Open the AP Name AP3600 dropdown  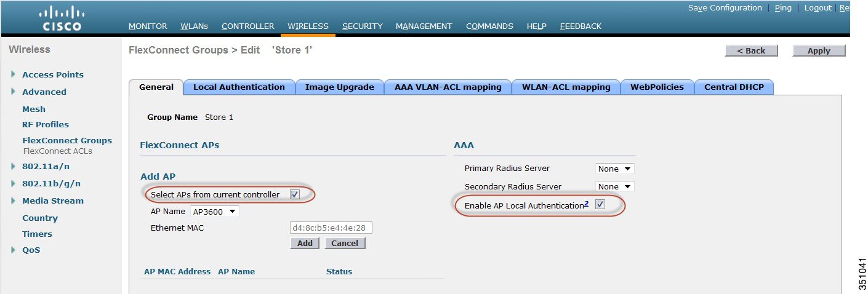215,212
